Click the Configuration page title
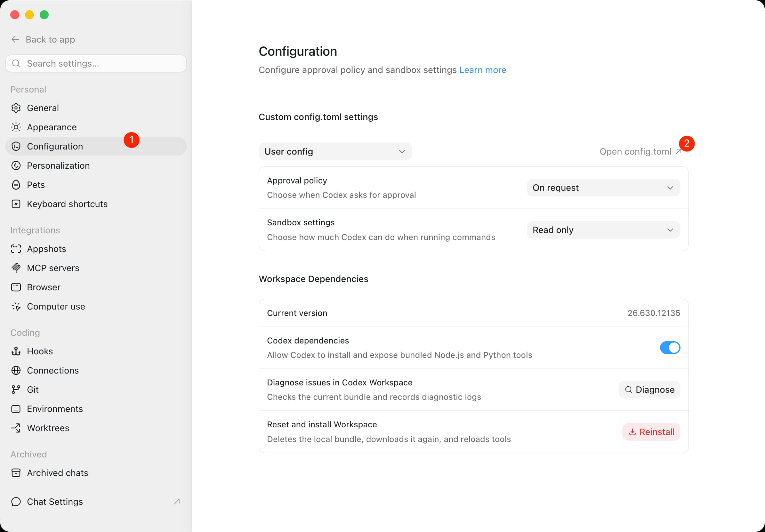 [x=298, y=51]
